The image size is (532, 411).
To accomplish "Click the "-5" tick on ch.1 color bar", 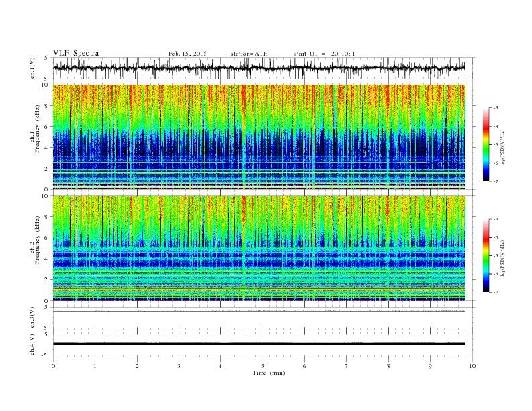I will pyautogui.click(x=496, y=145).
